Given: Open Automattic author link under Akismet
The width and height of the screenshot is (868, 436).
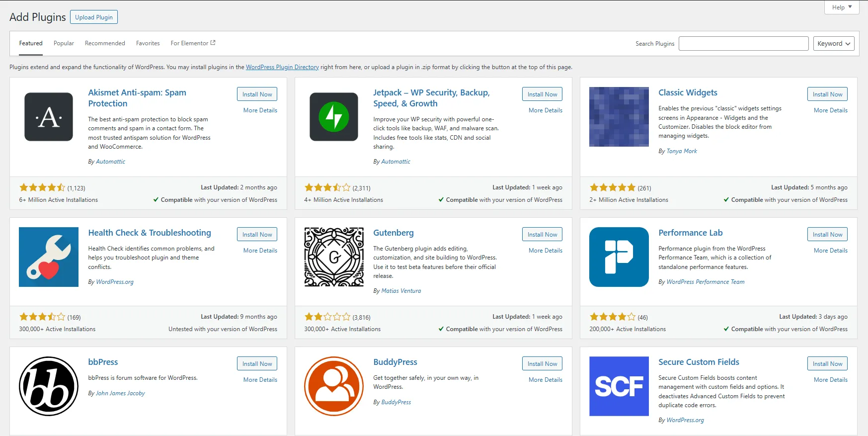Looking at the screenshot, I should click(110, 162).
